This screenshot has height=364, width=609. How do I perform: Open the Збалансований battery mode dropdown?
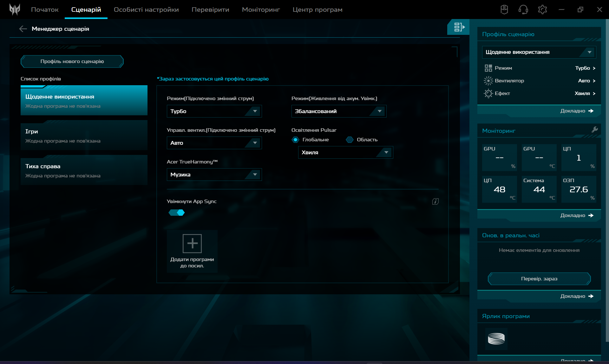pos(338,111)
